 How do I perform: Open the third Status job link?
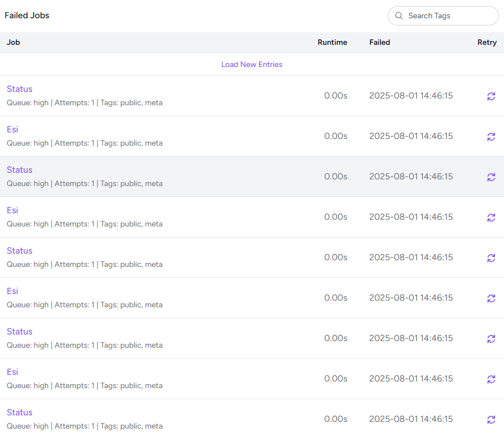point(19,251)
